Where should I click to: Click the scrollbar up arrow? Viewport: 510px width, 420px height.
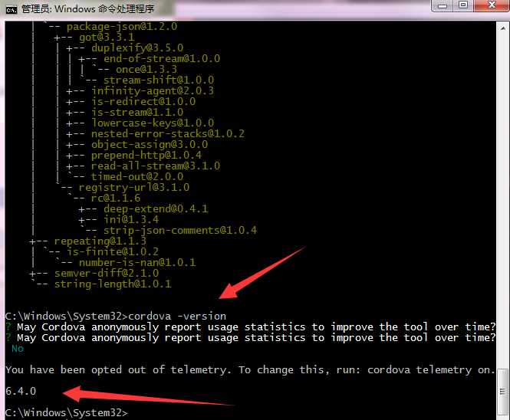pyautogui.click(x=503, y=28)
